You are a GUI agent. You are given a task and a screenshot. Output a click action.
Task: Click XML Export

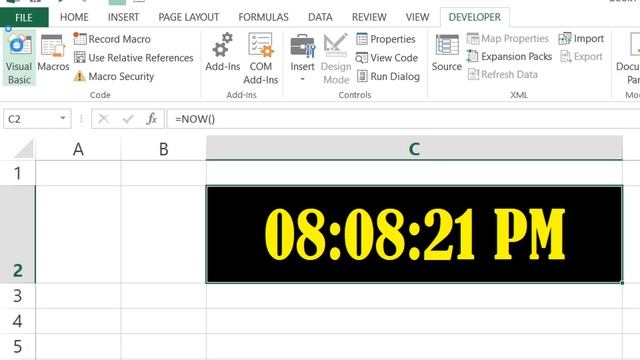click(581, 56)
